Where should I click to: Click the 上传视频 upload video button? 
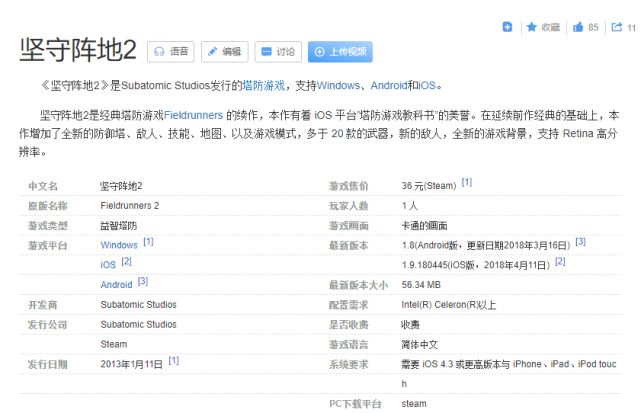coord(340,52)
